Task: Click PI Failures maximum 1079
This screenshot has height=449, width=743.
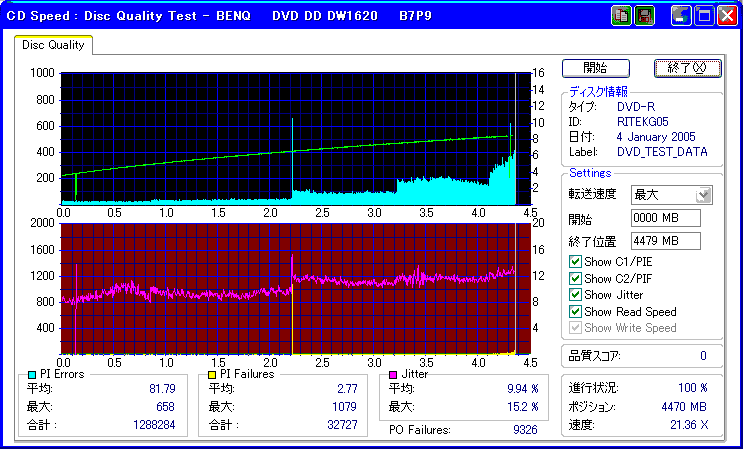Action: [x=344, y=407]
